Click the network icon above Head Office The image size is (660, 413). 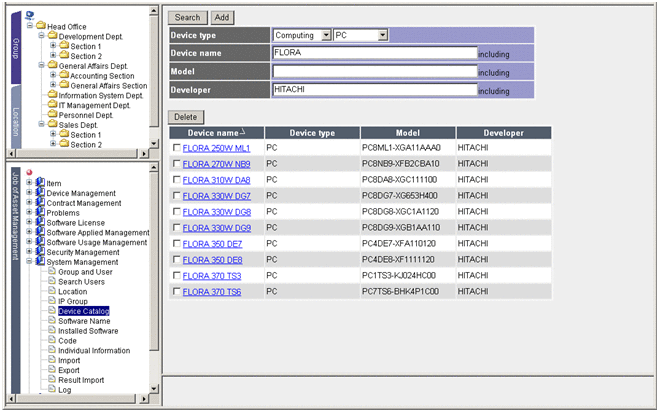click(29, 15)
